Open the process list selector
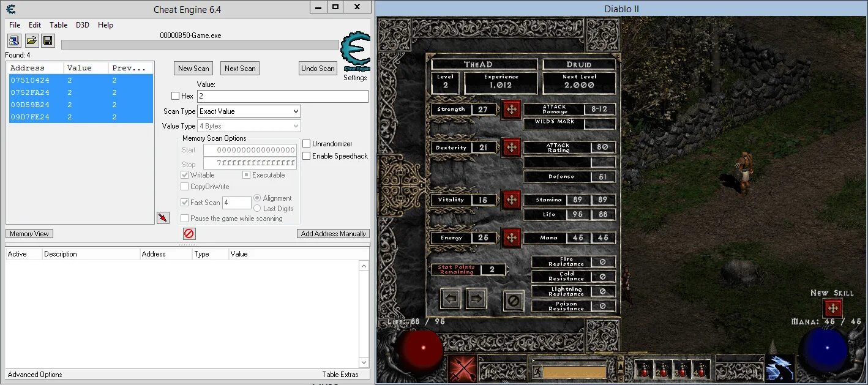Screen dimensions: 868x385 [x=13, y=40]
